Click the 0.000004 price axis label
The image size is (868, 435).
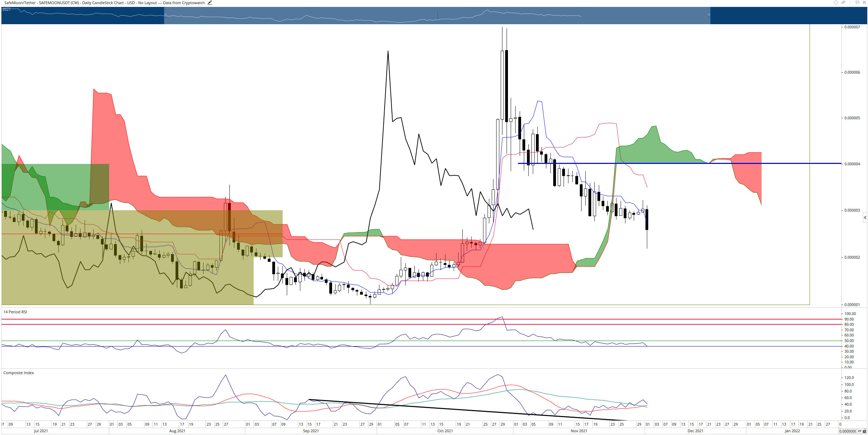point(852,164)
